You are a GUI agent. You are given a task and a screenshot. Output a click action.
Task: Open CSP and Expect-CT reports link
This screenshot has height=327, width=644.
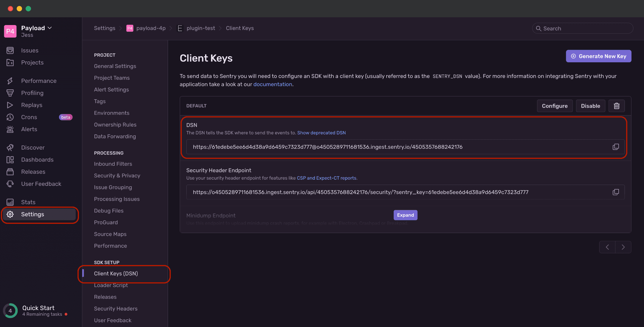pyautogui.click(x=327, y=178)
